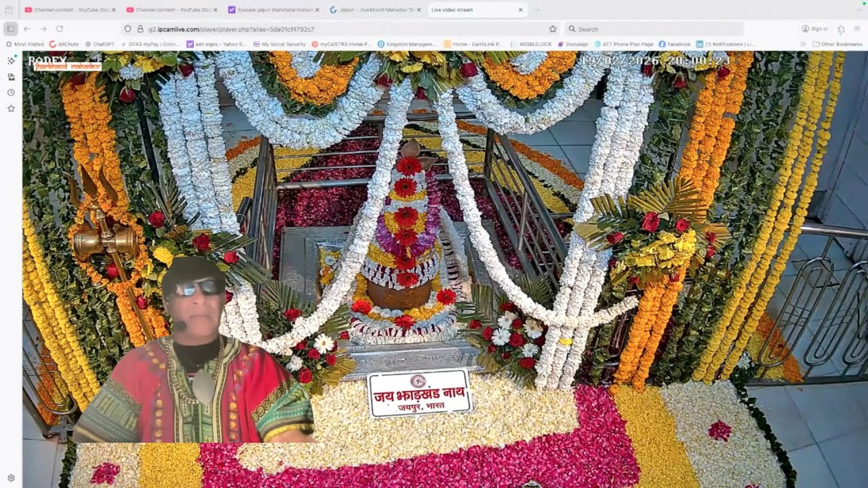Viewport: 868px width, 488px height.
Task: Open MOBILELOCK bookmark
Action: 530,44
